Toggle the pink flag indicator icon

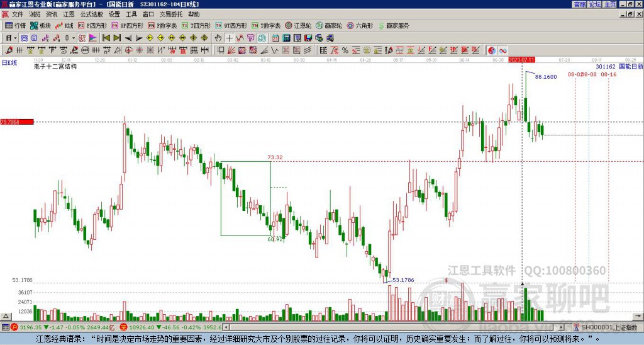93,38
